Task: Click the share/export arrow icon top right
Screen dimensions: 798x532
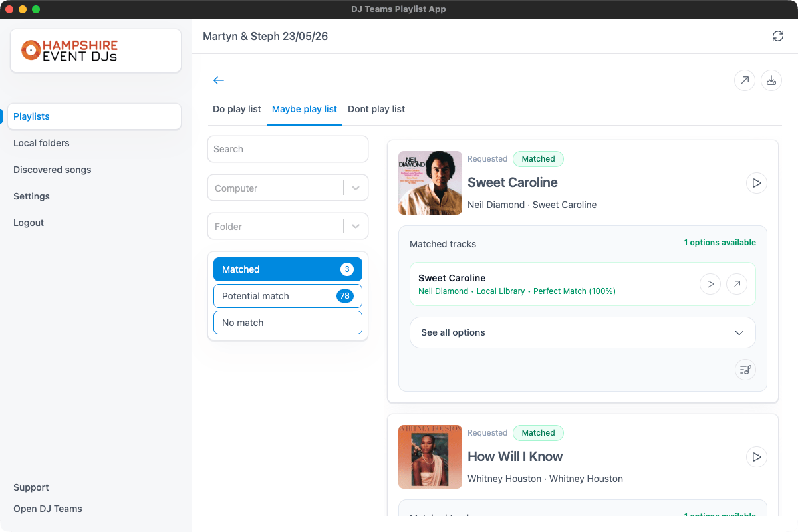Action: pos(744,80)
